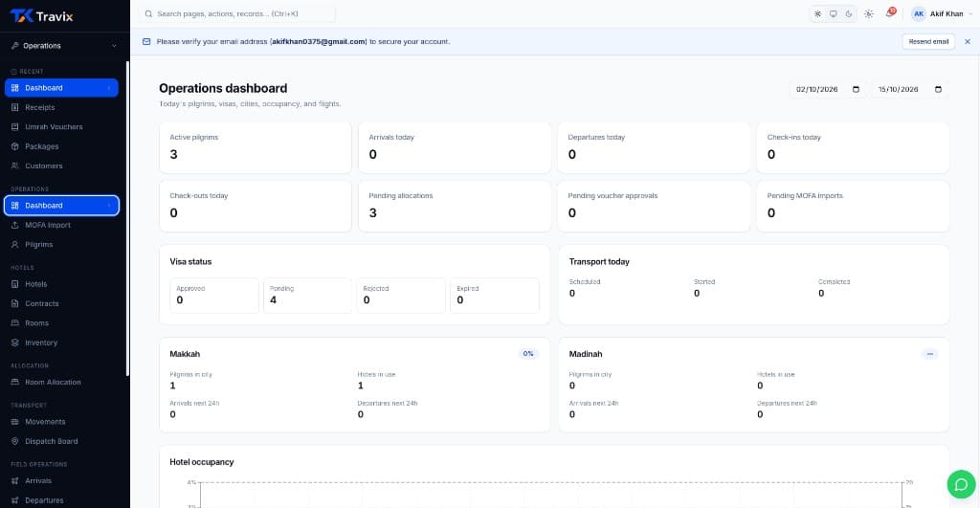Click the sun appearance icon beside notifications
Screen dimensions: 980x508
869,13
